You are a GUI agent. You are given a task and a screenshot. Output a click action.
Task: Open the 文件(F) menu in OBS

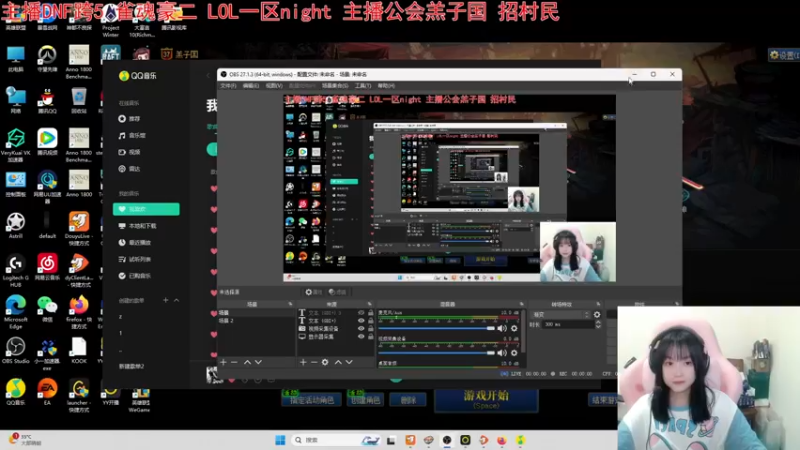228,86
